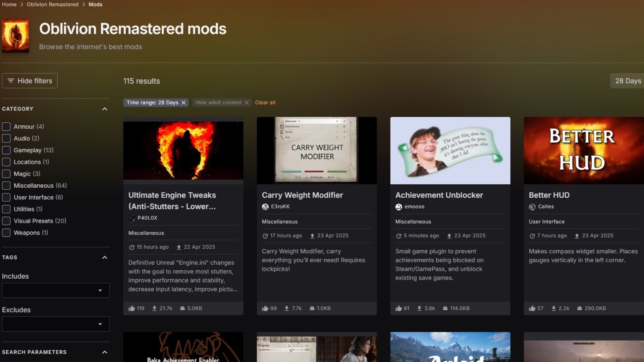Collapse the Search Parameters section
The width and height of the screenshot is (644, 362).
[105, 352]
